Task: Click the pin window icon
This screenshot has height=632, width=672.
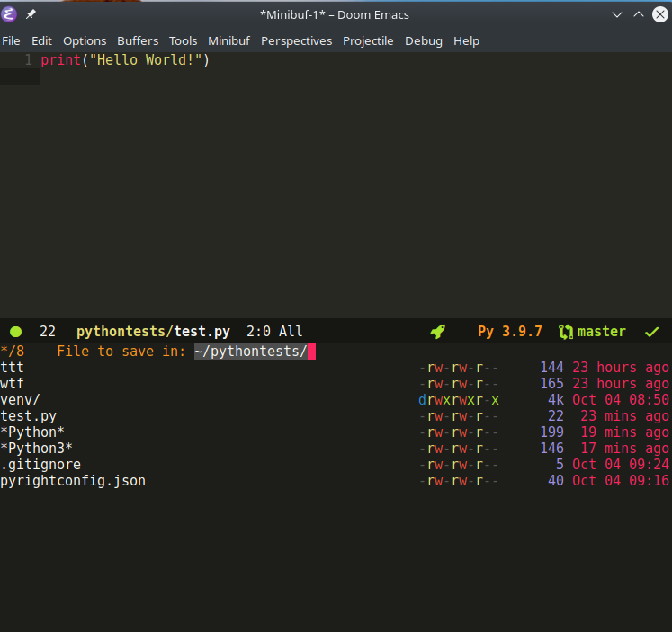Action: tap(31, 14)
